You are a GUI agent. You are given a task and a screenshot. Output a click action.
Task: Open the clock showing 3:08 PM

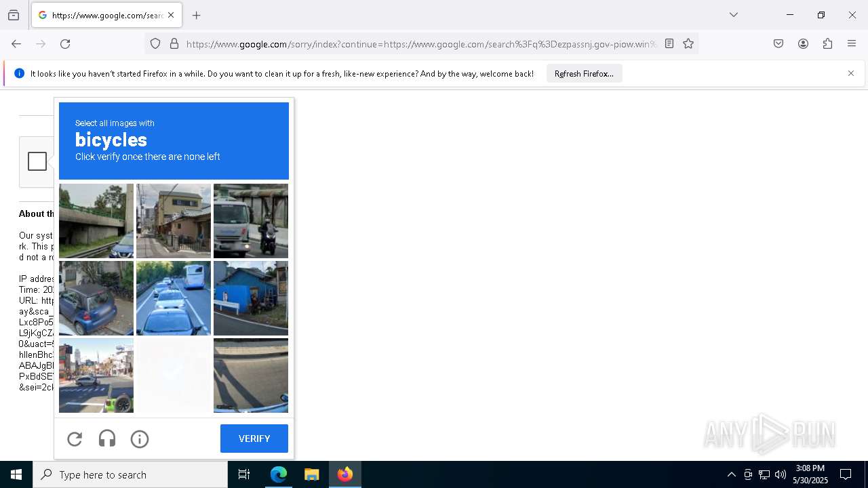pyautogui.click(x=810, y=474)
